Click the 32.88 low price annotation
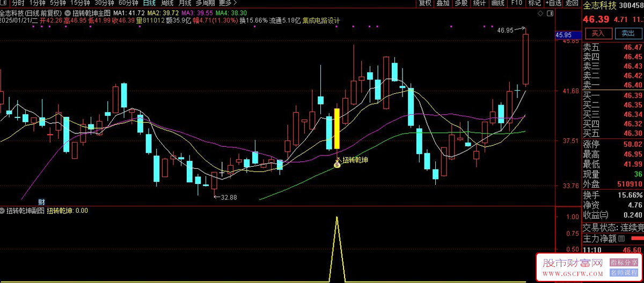644x283 pixels. tap(229, 197)
